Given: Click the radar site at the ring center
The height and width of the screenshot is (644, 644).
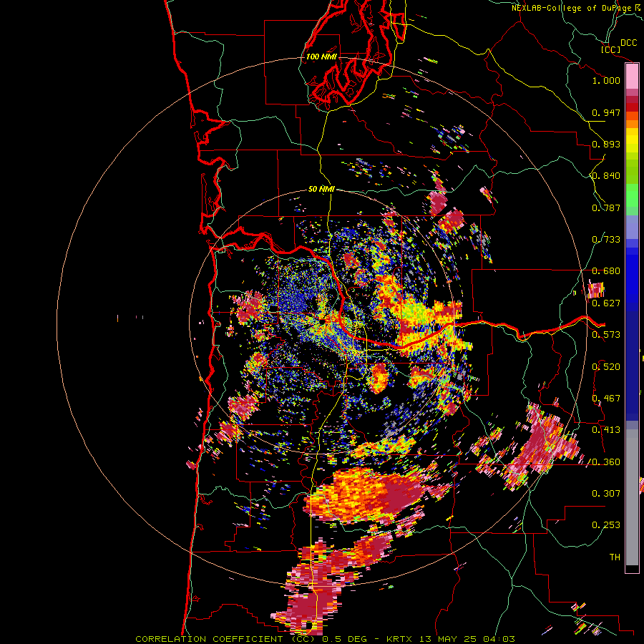Looking at the screenshot, I should point(323,321).
